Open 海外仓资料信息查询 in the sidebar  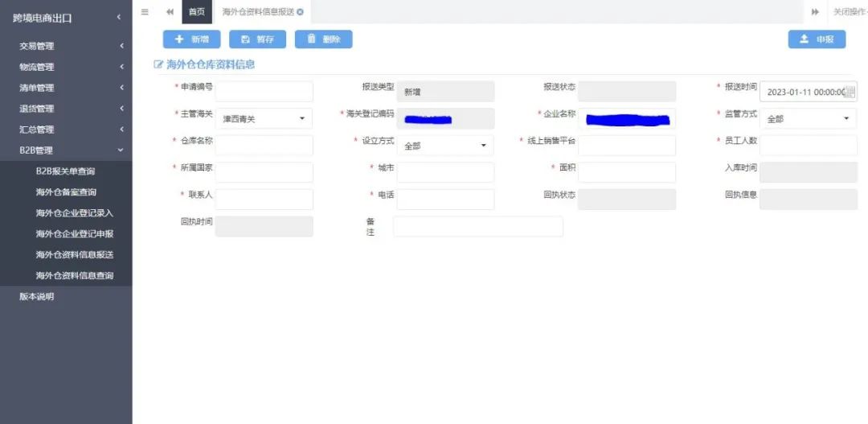point(75,276)
